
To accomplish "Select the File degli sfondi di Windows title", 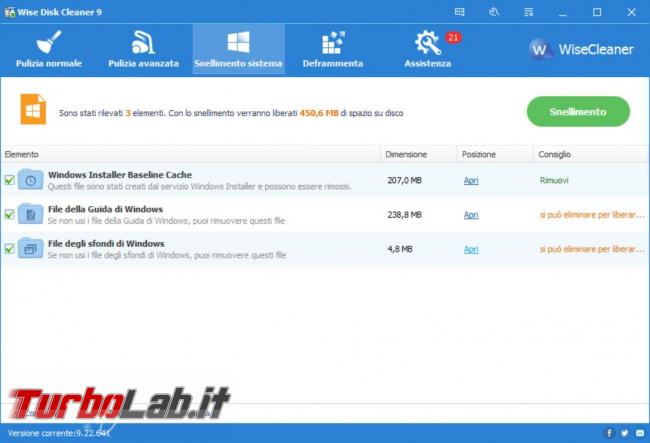I will (106, 244).
